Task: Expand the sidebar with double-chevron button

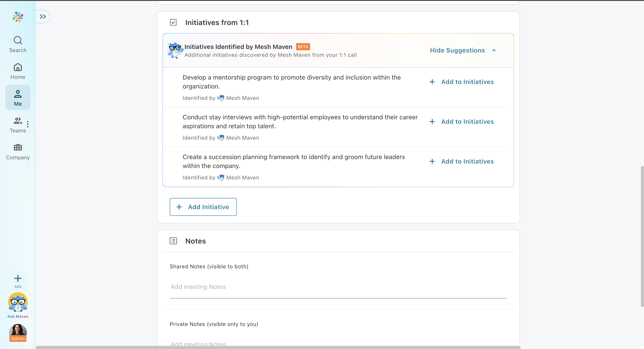Action: pos(43,17)
